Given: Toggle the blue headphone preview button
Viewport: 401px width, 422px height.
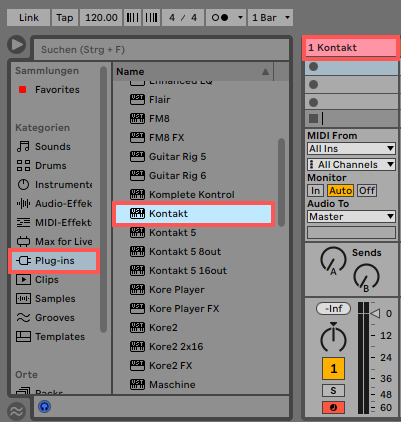Looking at the screenshot, I should pos(44,407).
